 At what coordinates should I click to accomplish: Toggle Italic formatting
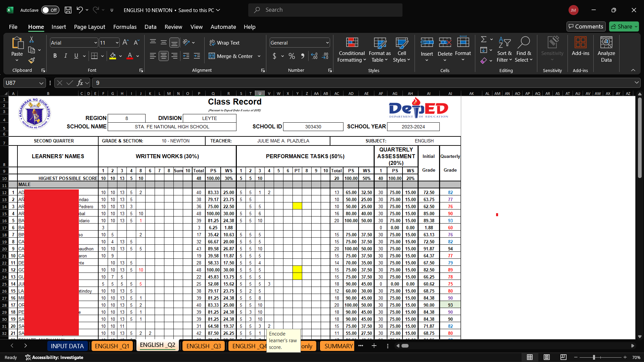pos(66,56)
